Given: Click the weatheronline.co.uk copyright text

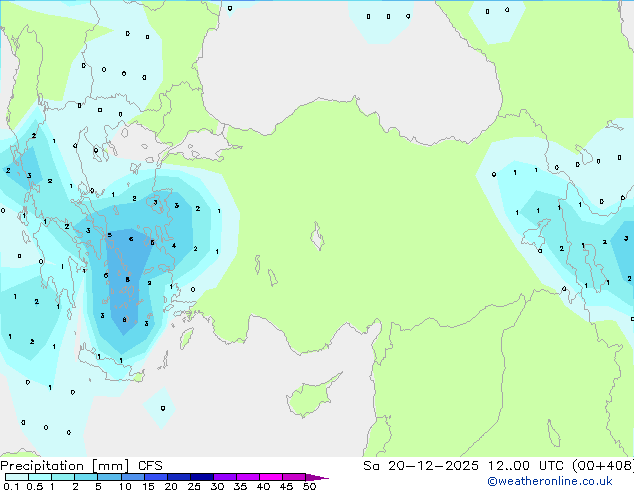Looking at the screenshot, I should point(550,481).
